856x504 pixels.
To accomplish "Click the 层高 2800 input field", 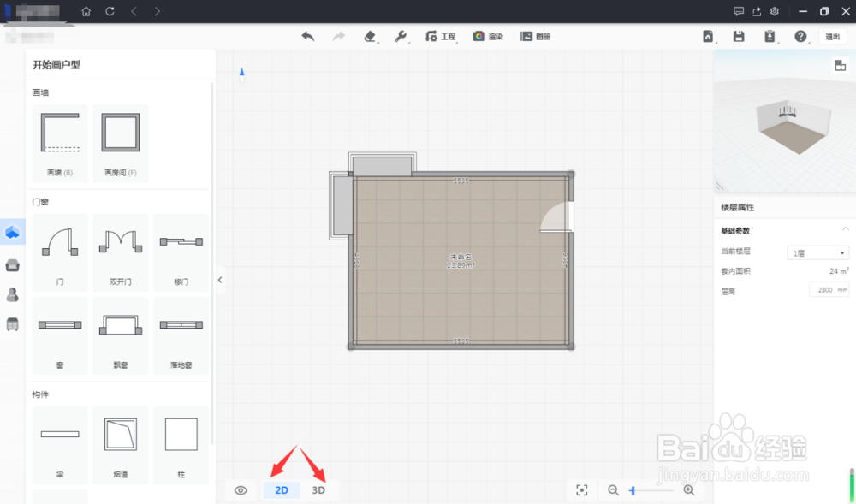I will click(x=829, y=289).
